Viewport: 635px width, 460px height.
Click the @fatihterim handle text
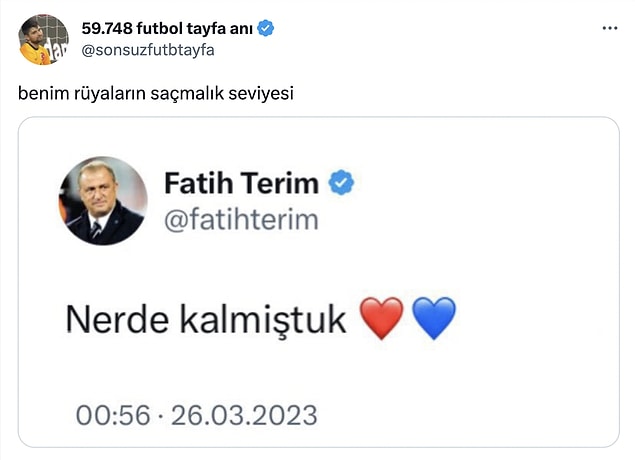(241, 220)
